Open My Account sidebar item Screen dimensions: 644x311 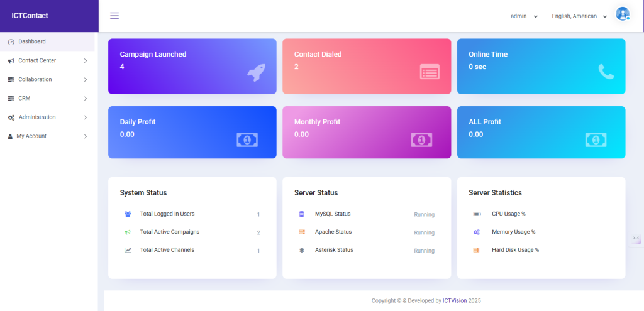coord(47,136)
